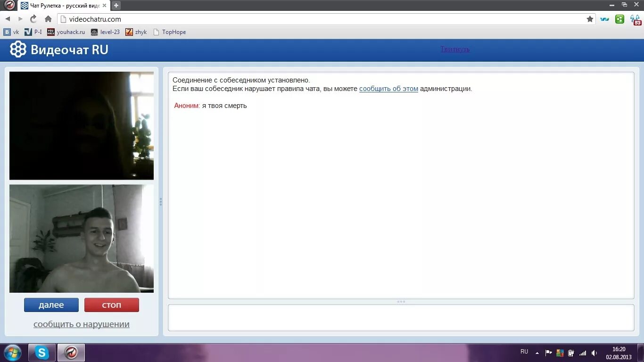Open the P-I bookmark
The width and height of the screenshot is (644, 362).
(x=33, y=32)
